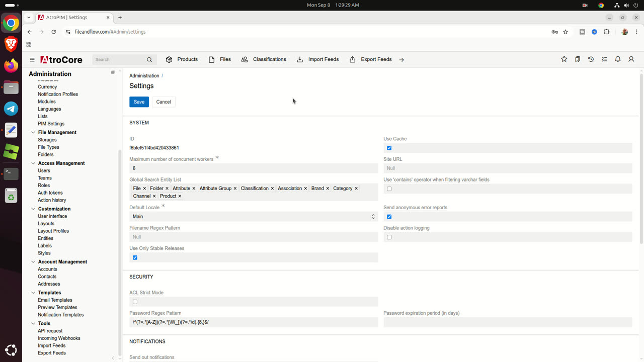
Task: Bookmark this page with the star
Action: 566,32
